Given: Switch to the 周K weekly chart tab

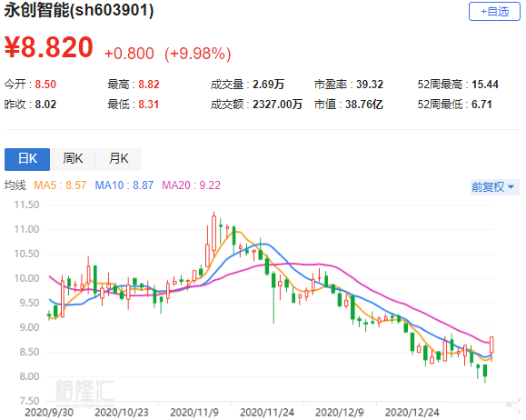Looking at the screenshot, I should [x=73, y=159].
